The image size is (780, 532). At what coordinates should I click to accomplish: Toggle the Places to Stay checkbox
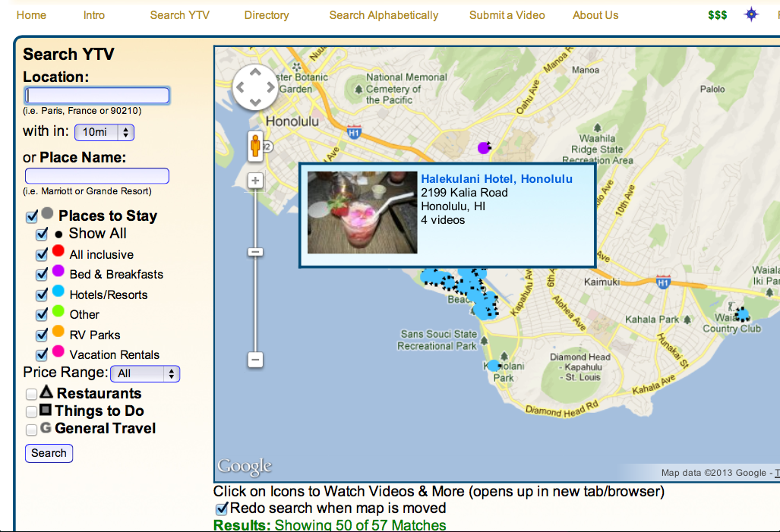(32, 216)
